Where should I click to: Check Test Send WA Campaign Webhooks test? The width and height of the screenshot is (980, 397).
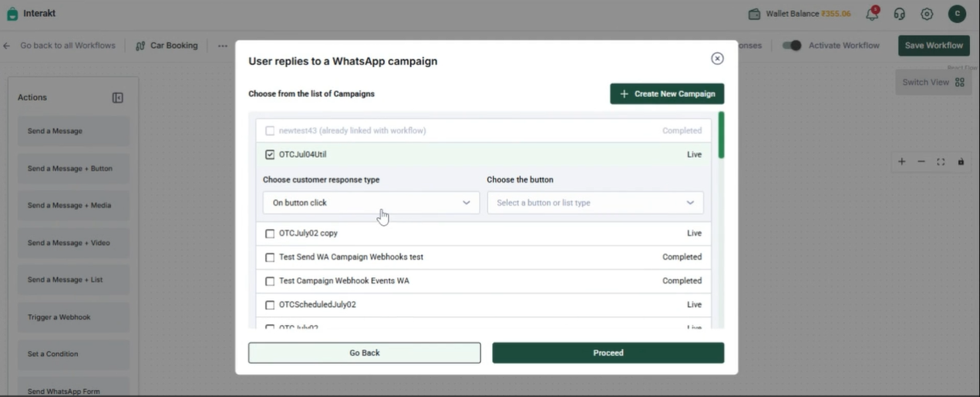click(x=270, y=257)
